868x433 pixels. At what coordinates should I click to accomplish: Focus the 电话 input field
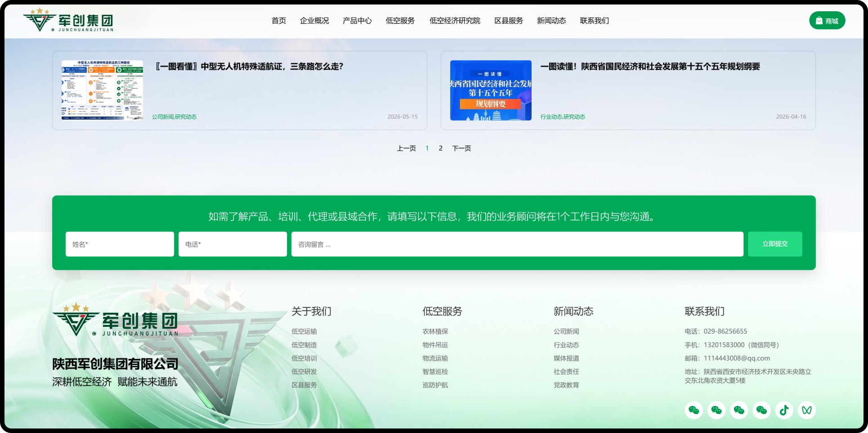(x=233, y=244)
